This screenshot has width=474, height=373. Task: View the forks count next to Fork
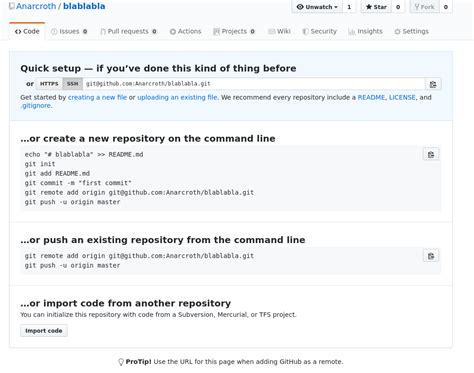click(x=446, y=7)
